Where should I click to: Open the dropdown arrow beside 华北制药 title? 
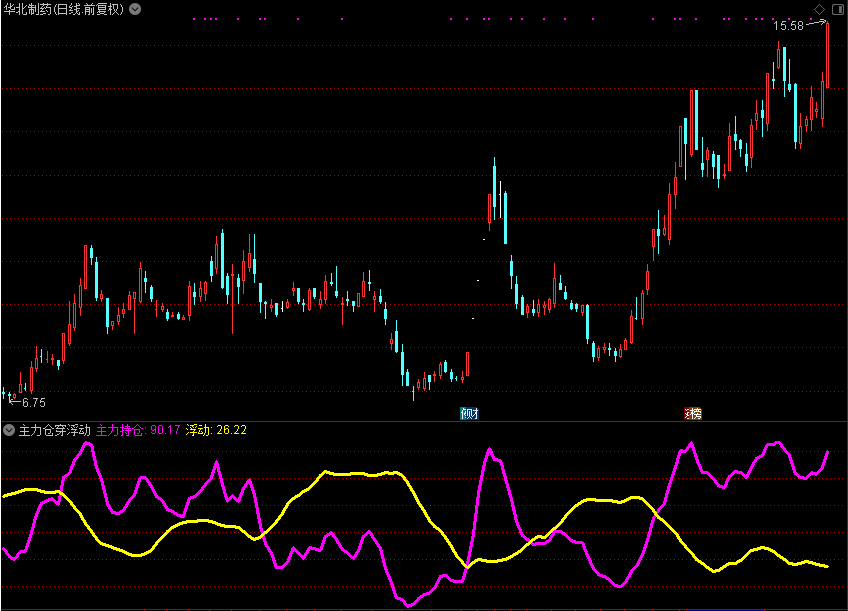[x=135, y=9]
